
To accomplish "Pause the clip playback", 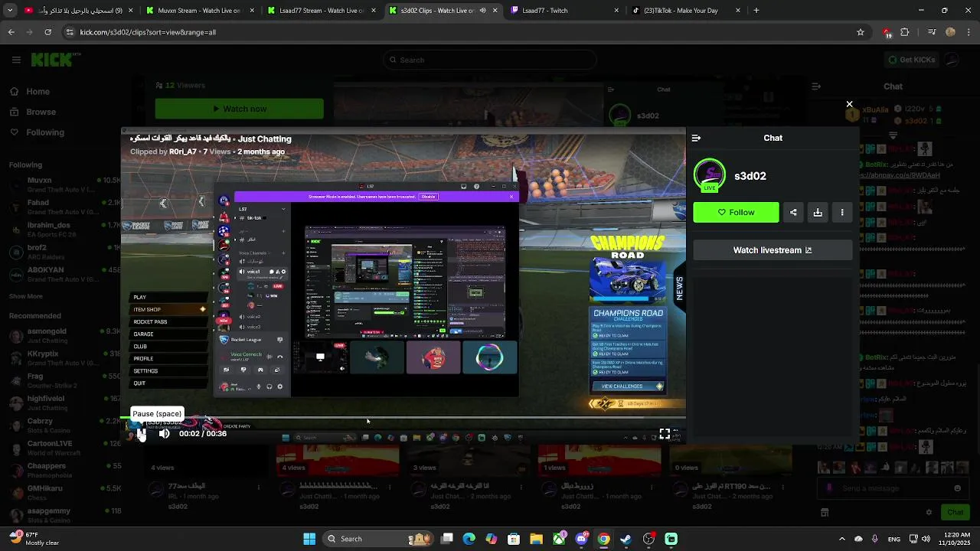I will 142,434.
